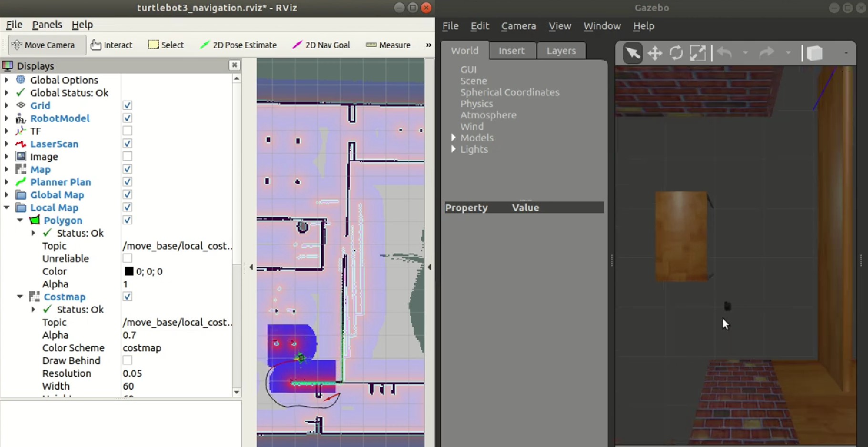
Task: Select the Move Camera tool in RViz
Action: (x=45, y=44)
